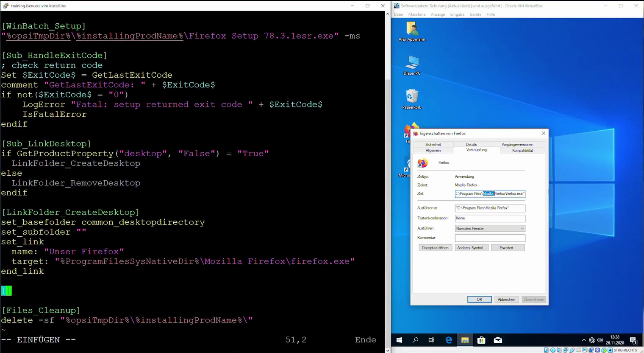Image resolution: width=644 pixels, height=353 pixels.
Task: Click the Dieser PC desktop icon
Action: point(412,63)
